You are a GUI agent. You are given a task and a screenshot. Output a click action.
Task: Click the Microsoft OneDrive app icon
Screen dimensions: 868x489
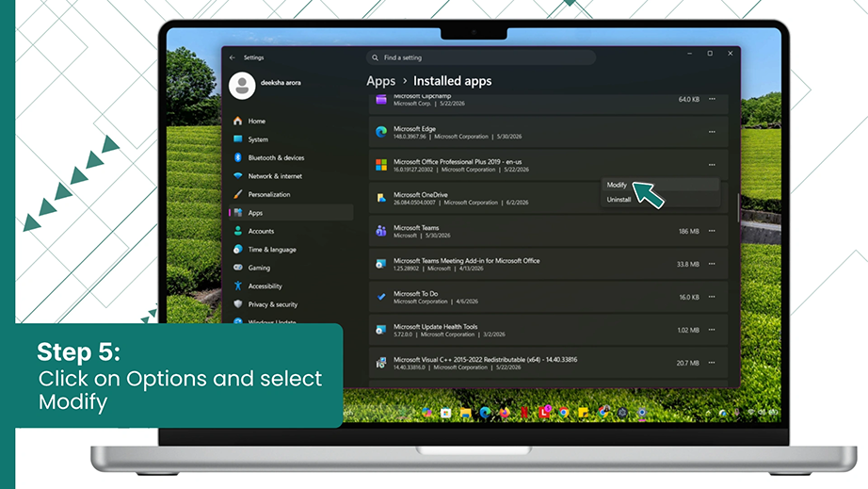(381, 198)
